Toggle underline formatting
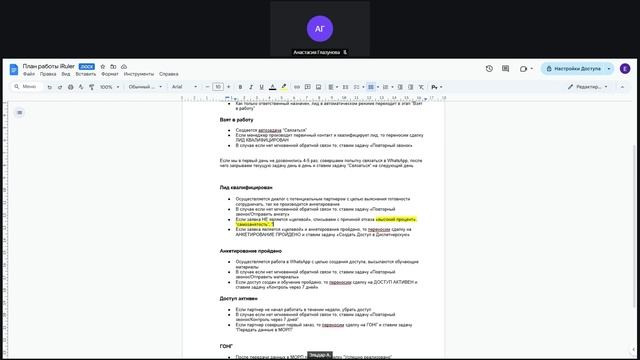The width and height of the screenshot is (640, 360). 262,87
